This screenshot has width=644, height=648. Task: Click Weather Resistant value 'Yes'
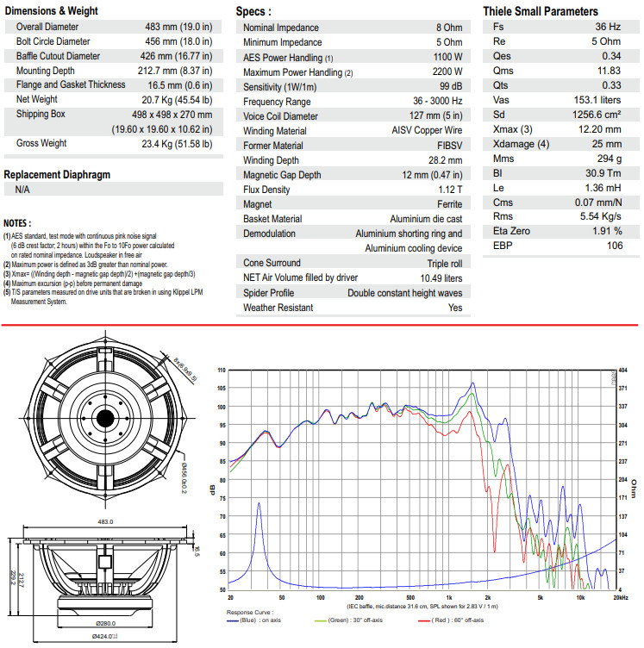coord(455,308)
